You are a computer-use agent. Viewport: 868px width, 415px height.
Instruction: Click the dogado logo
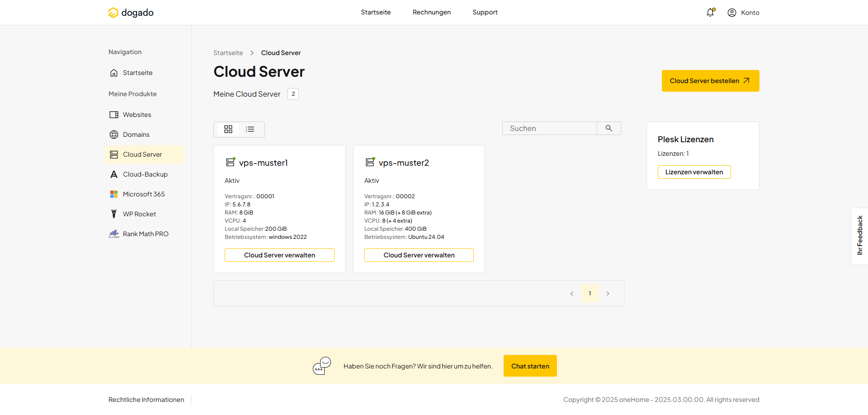click(x=131, y=13)
